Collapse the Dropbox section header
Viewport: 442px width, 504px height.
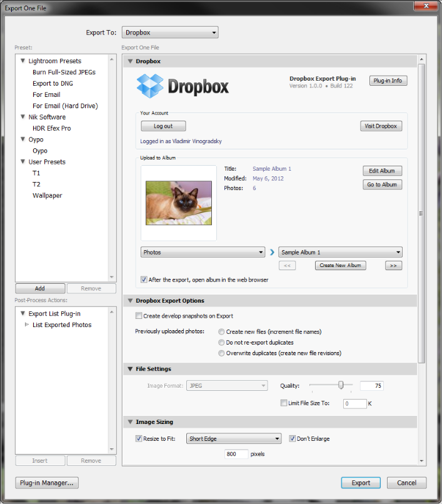(x=130, y=61)
